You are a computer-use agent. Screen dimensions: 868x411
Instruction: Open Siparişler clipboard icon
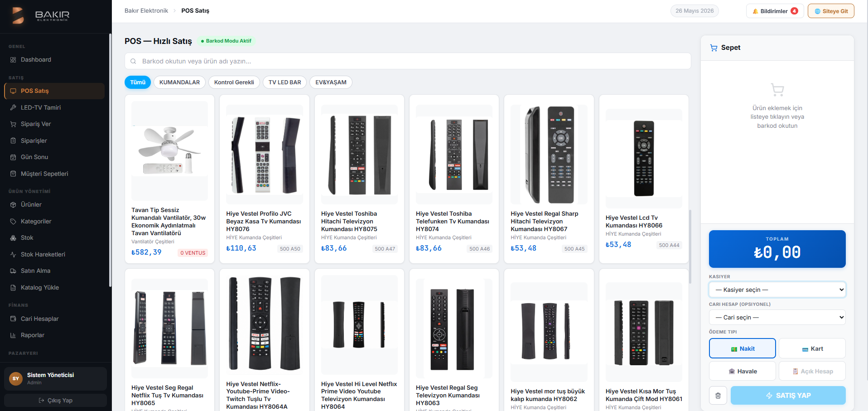point(13,141)
